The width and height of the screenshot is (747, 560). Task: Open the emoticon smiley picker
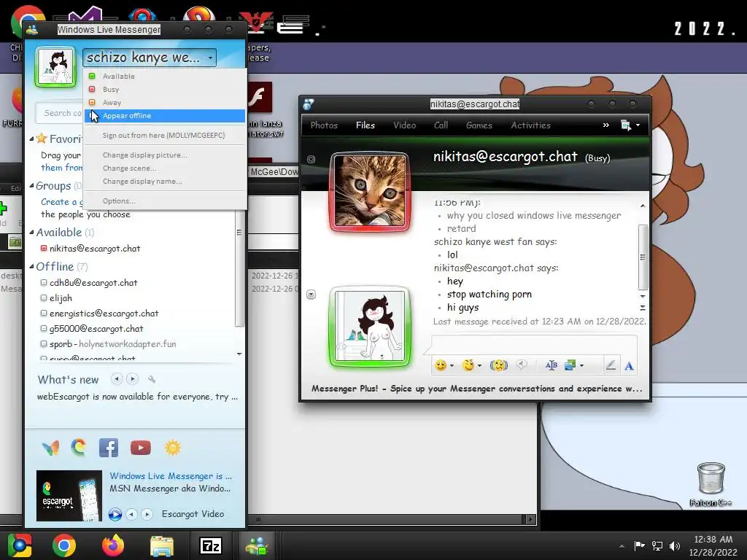(444, 365)
